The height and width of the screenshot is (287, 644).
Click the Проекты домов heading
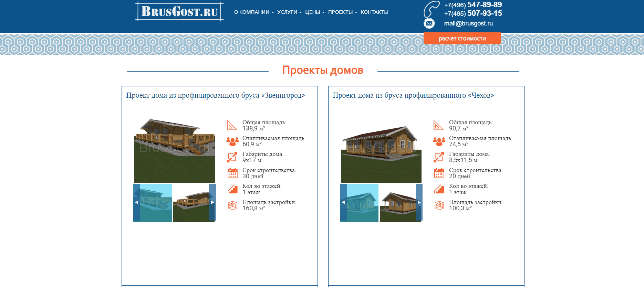(323, 70)
